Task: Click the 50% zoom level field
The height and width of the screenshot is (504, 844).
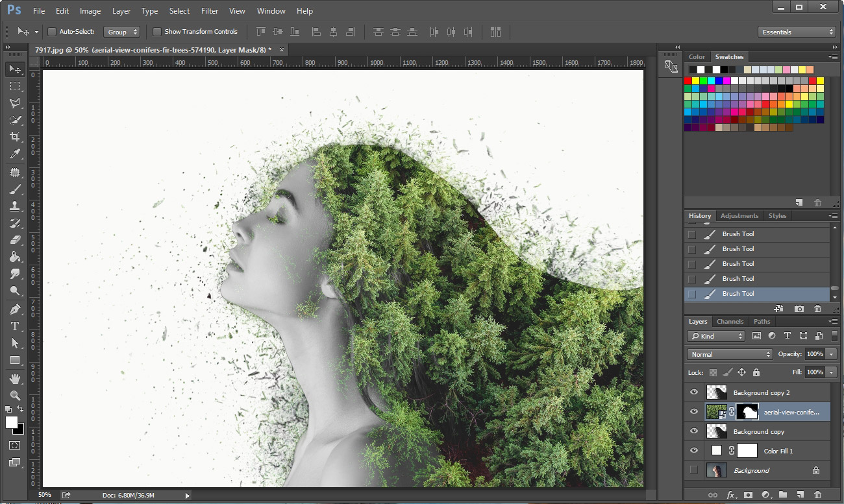Action: (x=44, y=495)
